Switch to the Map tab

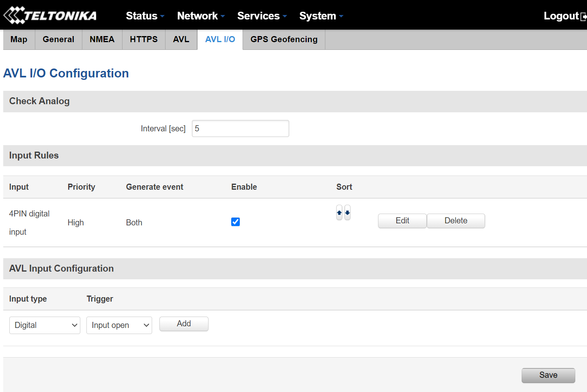(19, 39)
